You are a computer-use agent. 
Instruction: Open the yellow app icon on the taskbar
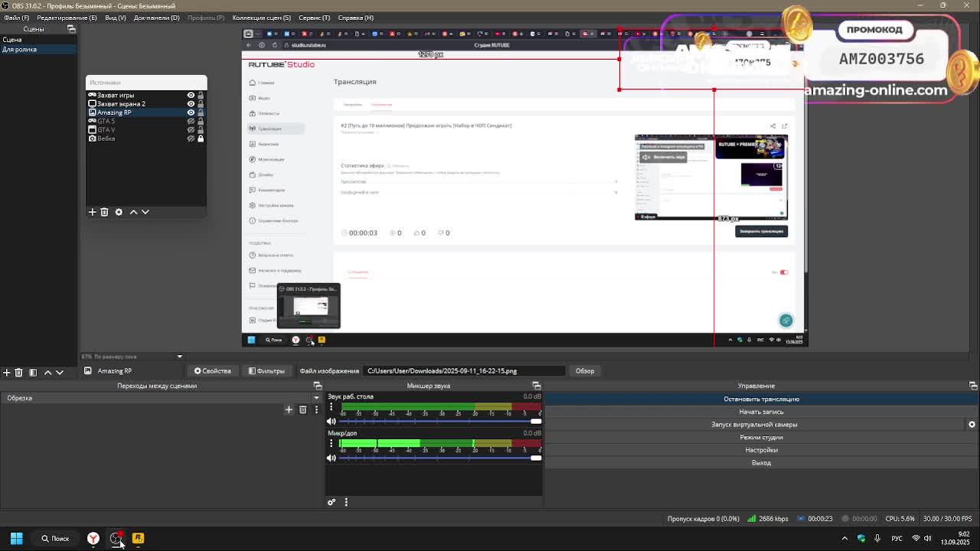[x=138, y=539]
